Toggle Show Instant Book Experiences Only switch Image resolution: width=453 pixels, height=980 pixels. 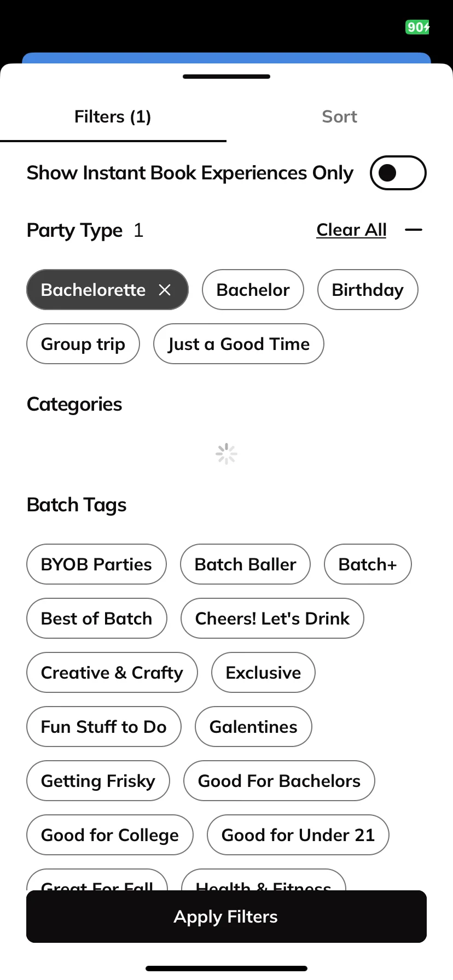point(398,173)
